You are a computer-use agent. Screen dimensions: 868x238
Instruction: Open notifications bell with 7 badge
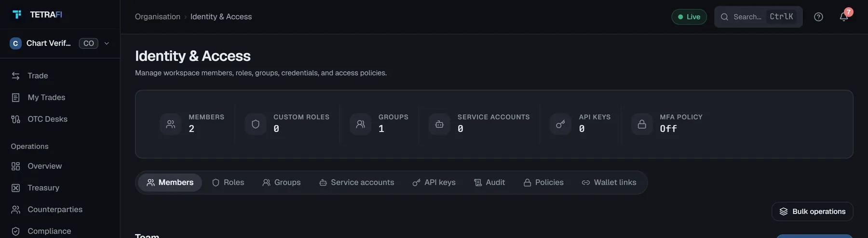(844, 17)
